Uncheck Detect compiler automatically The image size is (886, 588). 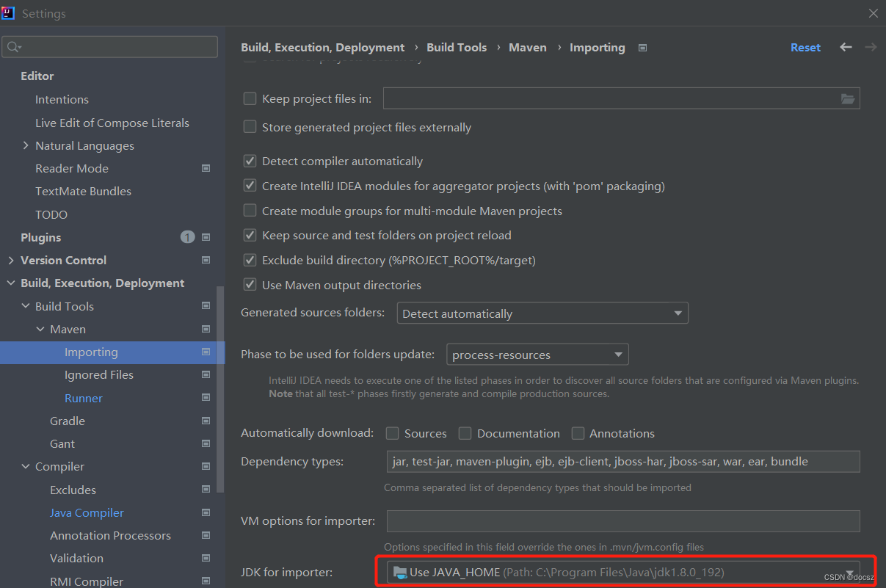[x=250, y=161]
